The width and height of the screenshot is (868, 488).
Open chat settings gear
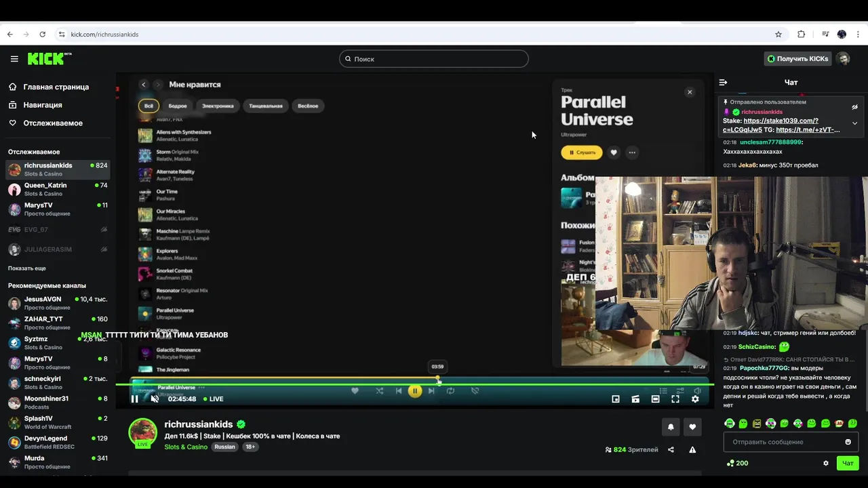[x=826, y=464]
